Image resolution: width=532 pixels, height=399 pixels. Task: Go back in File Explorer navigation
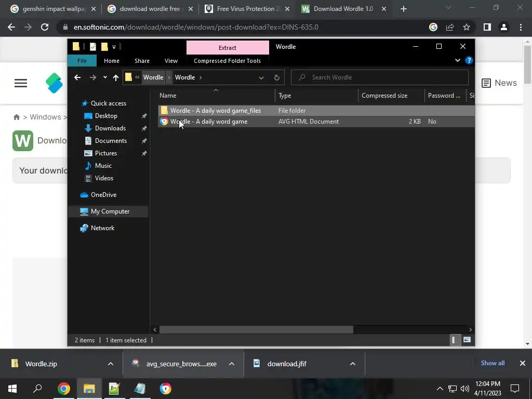[77, 77]
